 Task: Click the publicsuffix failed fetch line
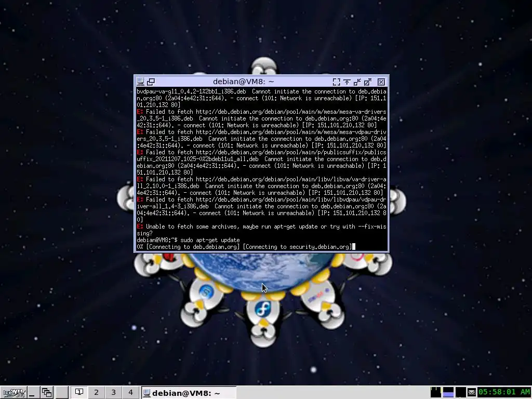click(x=261, y=163)
